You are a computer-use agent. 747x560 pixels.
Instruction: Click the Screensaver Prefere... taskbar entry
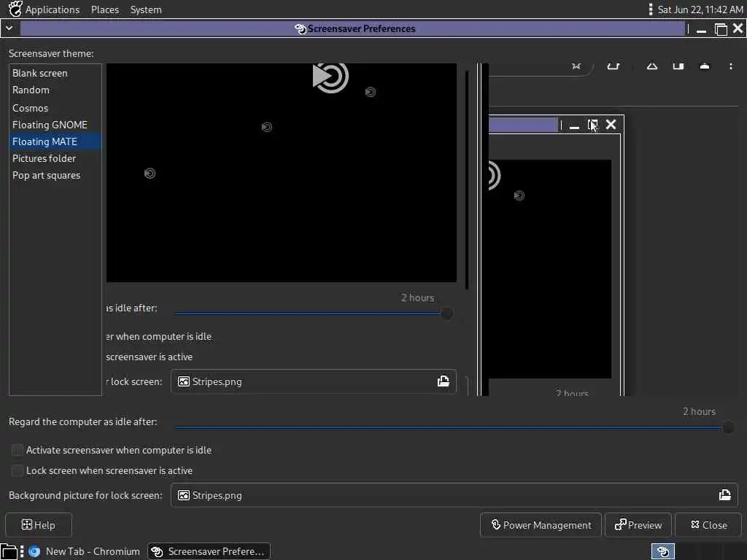pos(209,551)
